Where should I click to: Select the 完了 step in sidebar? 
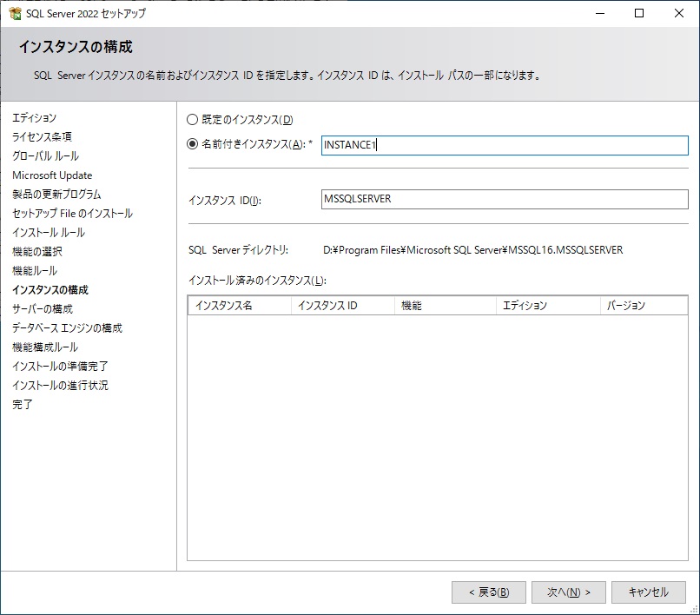click(x=23, y=405)
